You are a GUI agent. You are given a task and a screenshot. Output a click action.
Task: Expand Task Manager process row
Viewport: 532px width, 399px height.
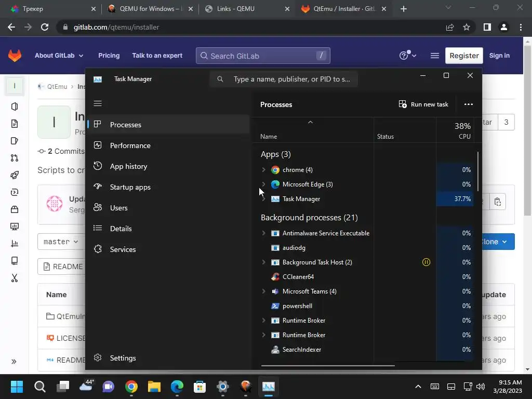pos(263,199)
